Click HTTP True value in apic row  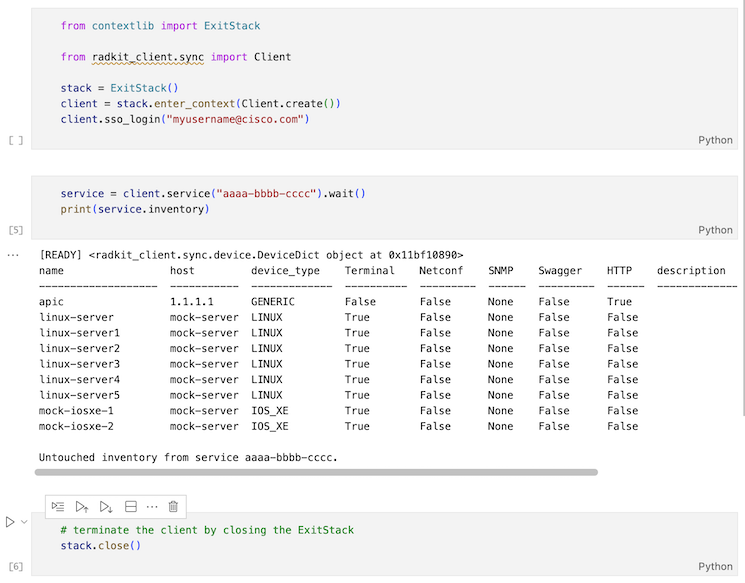pos(619,302)
